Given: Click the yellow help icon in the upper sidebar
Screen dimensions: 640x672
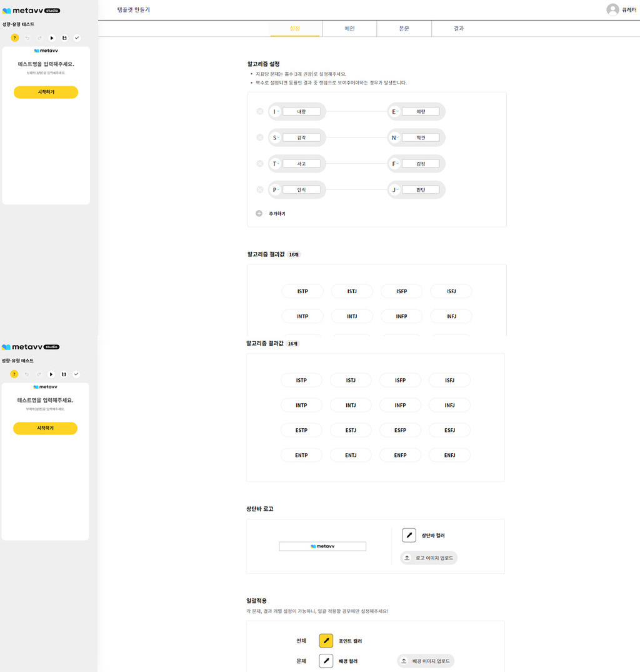Looking at the screenshot, I should point(14,38).
